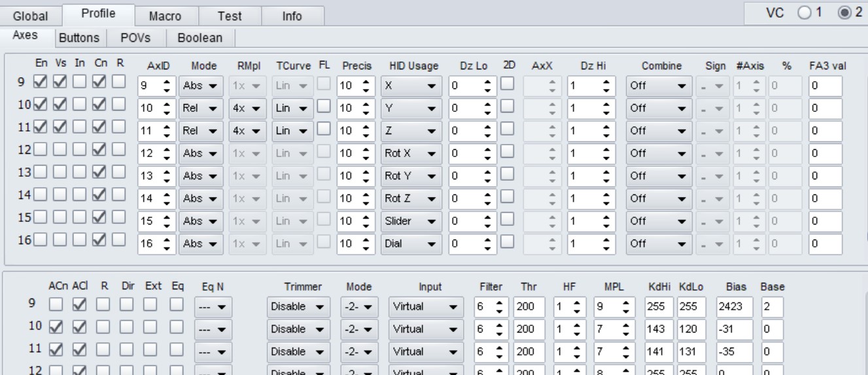Open Trimmer Disable dropdown for row 9
Viewport: 868px width, 375px height.
[x=298, y=306]
